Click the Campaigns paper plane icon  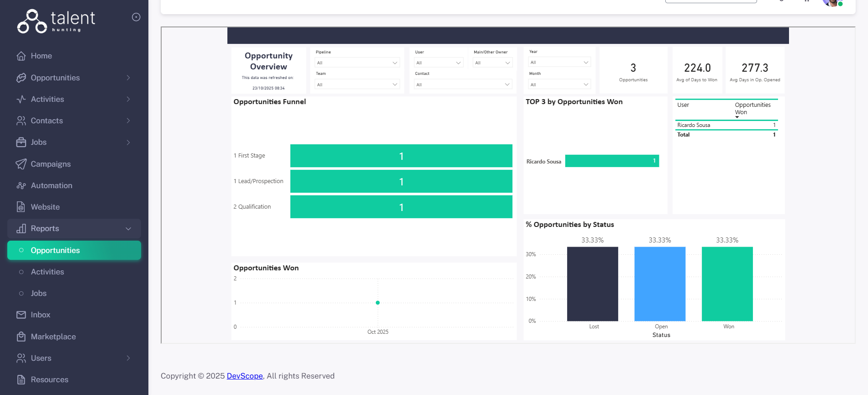pyautogui.click(x=21, y=164)
